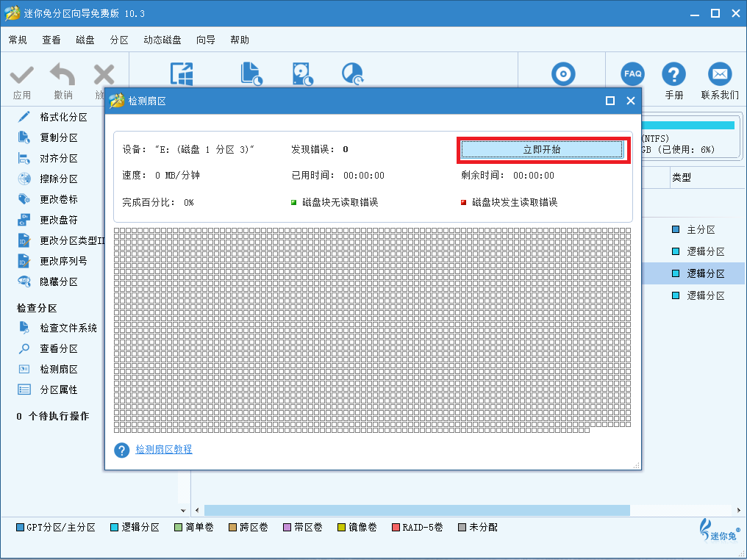This screenshot has height=560, width=747.
Task: Click the 镜像卷 legend color swatch
Action: point(341,528)
